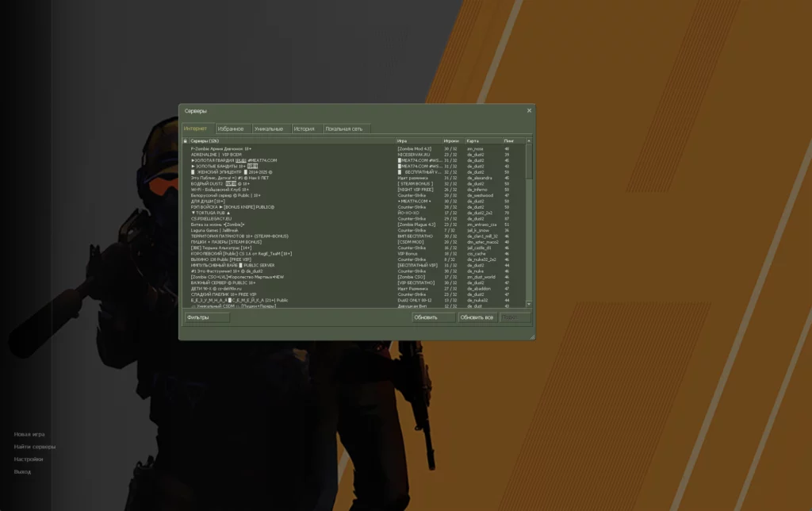Click the scrollbar up arrow in server list
Viewport: 812px width, 511px height.
coord(529,141)
